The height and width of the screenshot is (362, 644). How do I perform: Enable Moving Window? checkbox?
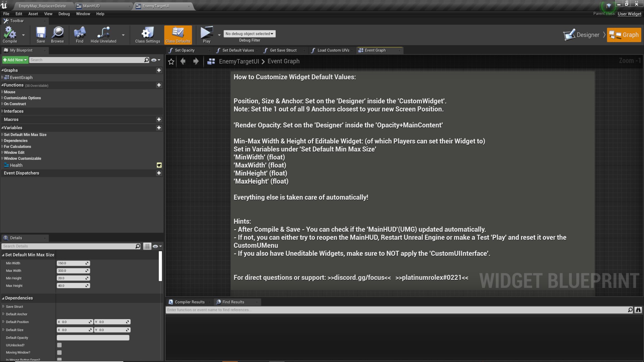[x=59, y=353]
